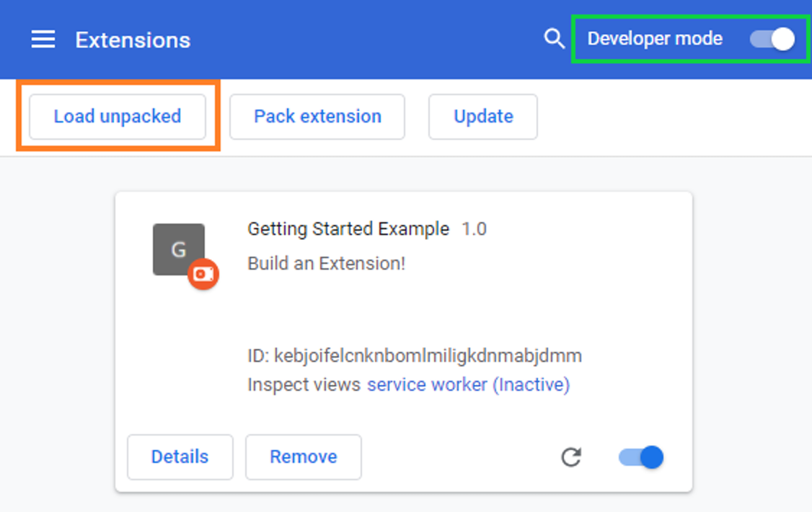Click the search extensions magnifier icon
812x512 pixels.
point(554,39)
